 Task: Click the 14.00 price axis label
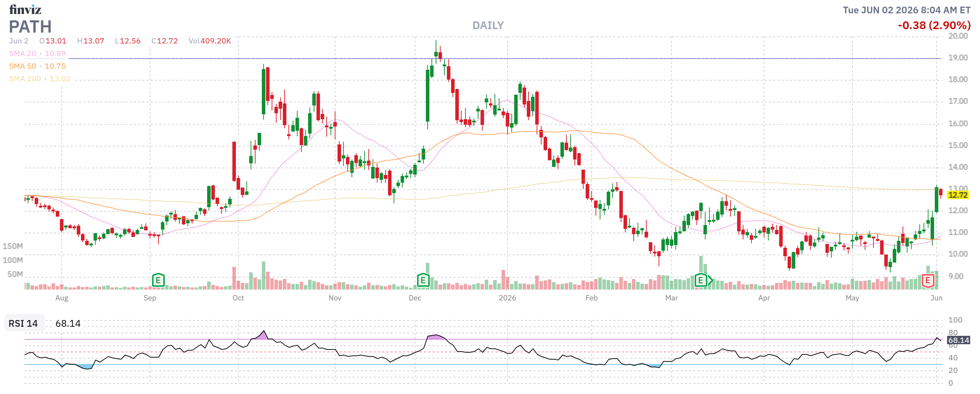[x=958, y=167]
